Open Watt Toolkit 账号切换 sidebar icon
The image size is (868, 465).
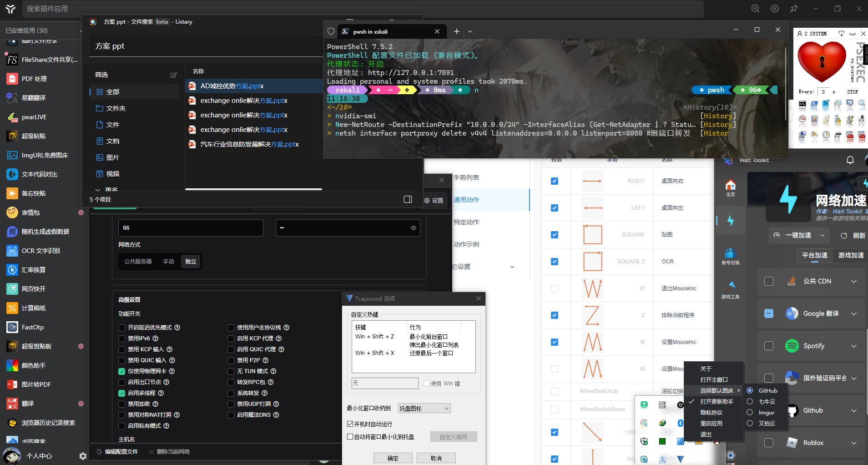(731, 256)
